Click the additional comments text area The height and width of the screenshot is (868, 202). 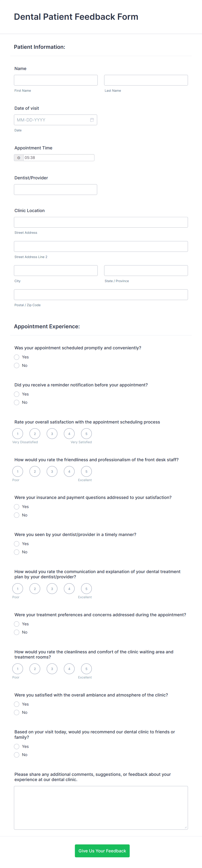101,808
